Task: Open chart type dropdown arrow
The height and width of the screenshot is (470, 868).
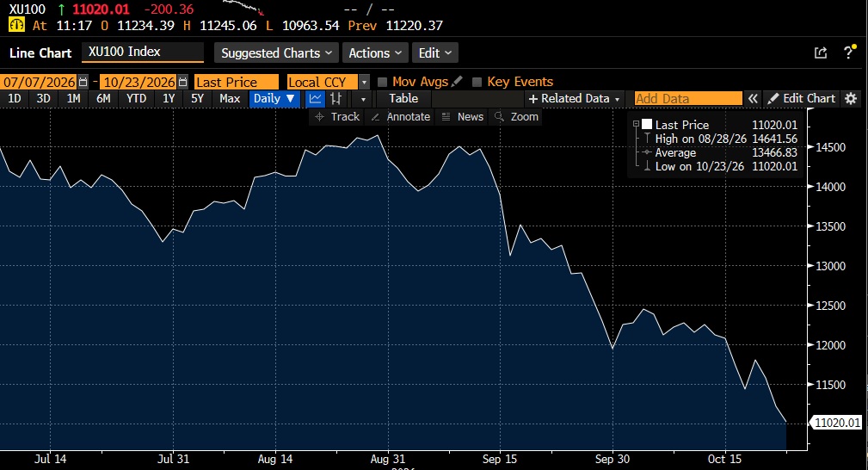Action: 363,99
